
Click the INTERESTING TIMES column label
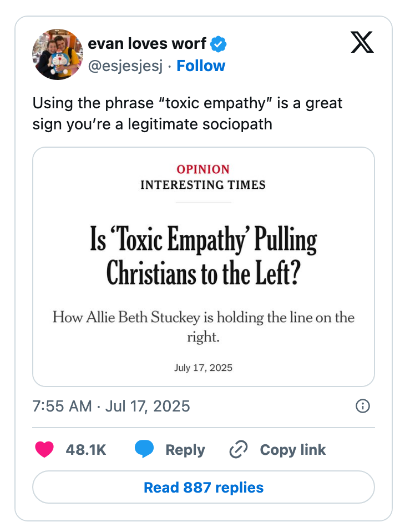tap(203, 185)
